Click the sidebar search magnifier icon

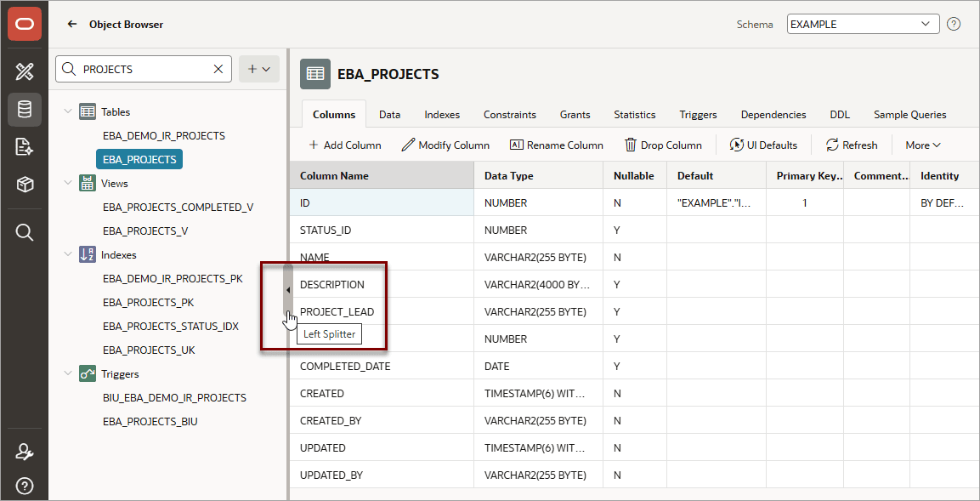click(25, 232)
